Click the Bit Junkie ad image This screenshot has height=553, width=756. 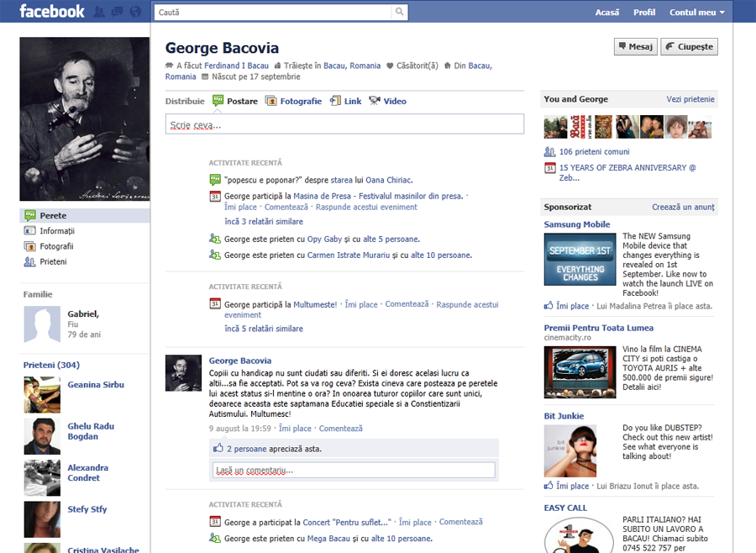570,450
